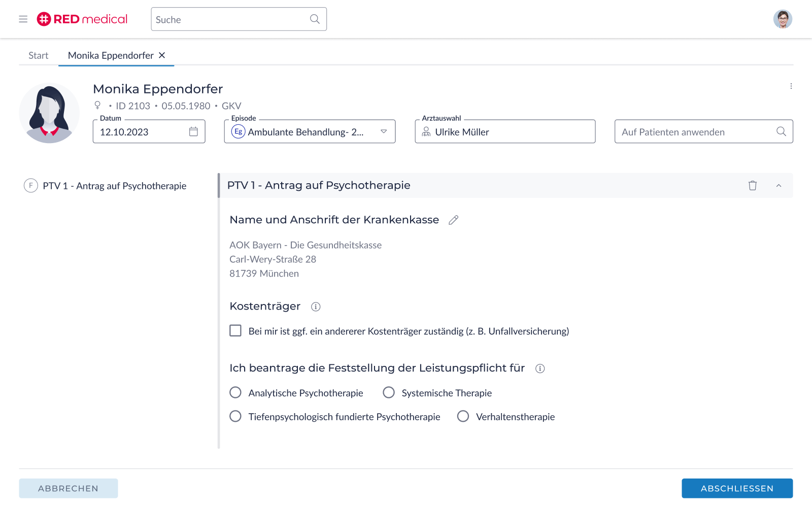Viewport: 812px width, 508px height.
Task: Select Systemische Therapie radio button
Action: point(389,392)
